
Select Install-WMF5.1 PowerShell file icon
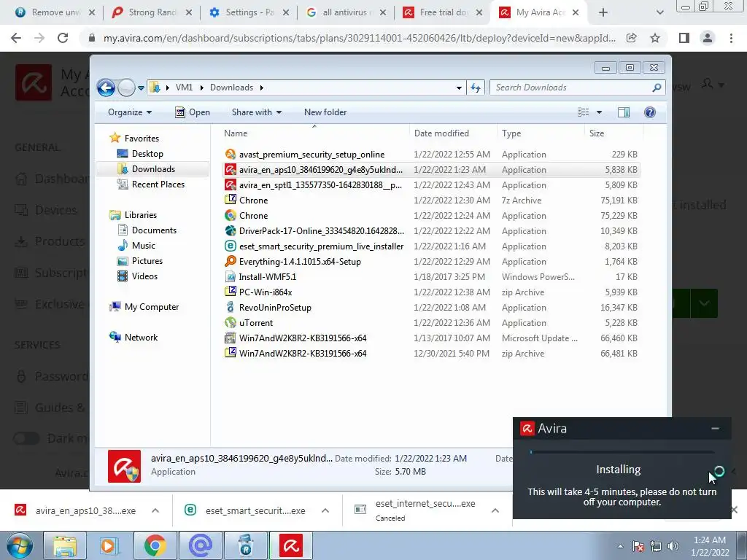[230, 276]
